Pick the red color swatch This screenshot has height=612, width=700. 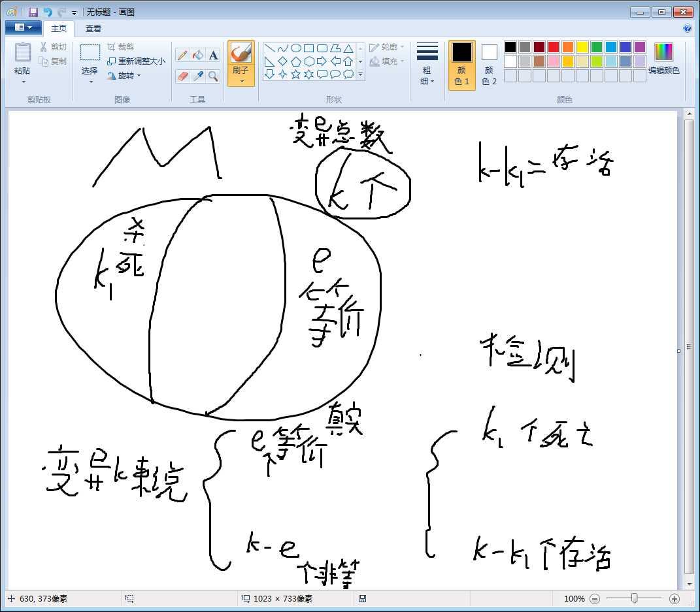[554, 47]
